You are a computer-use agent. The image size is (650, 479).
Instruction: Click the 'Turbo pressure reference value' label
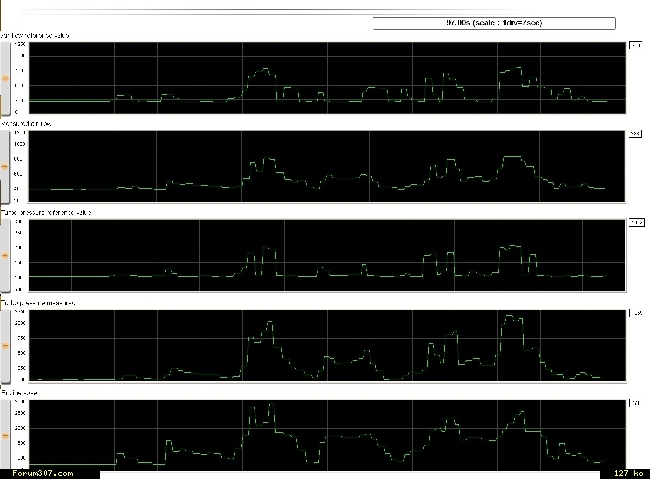click(46, 212)
